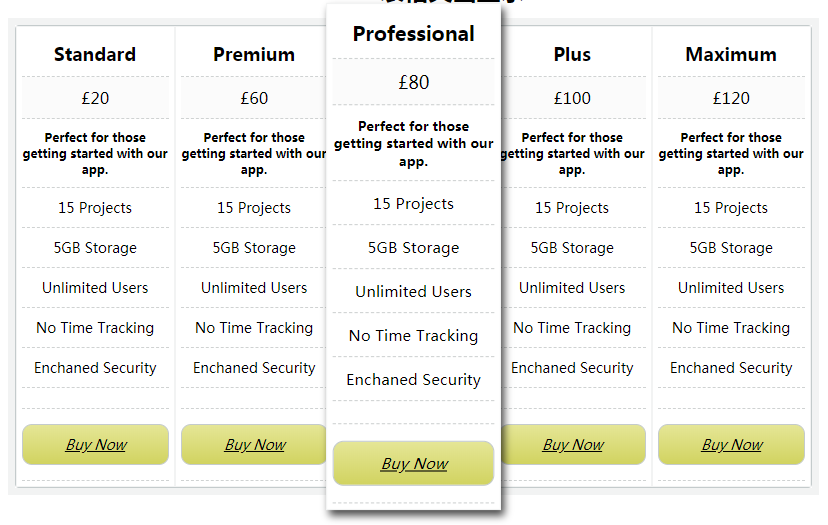Select the Plus plan heading

pos(572,54)
